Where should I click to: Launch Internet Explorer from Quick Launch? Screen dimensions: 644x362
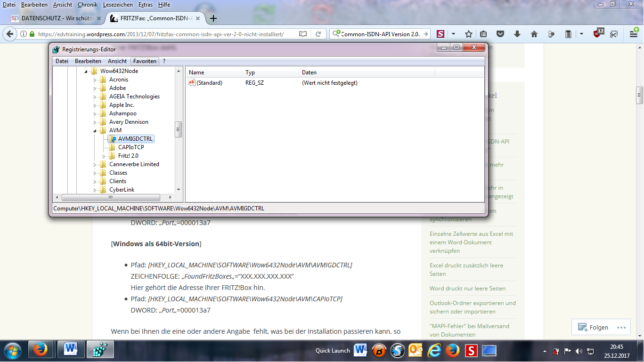click(x=434, y=351)
